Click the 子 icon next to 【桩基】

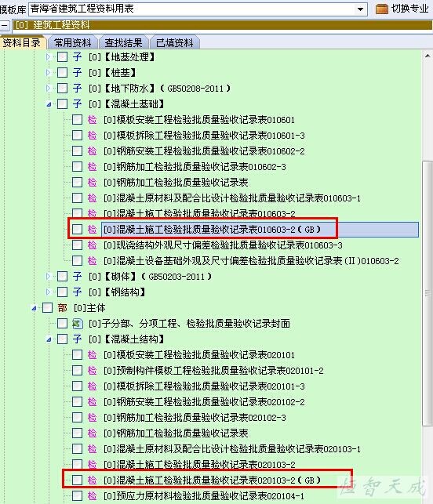pyautogui.click(x=77, y=73)
